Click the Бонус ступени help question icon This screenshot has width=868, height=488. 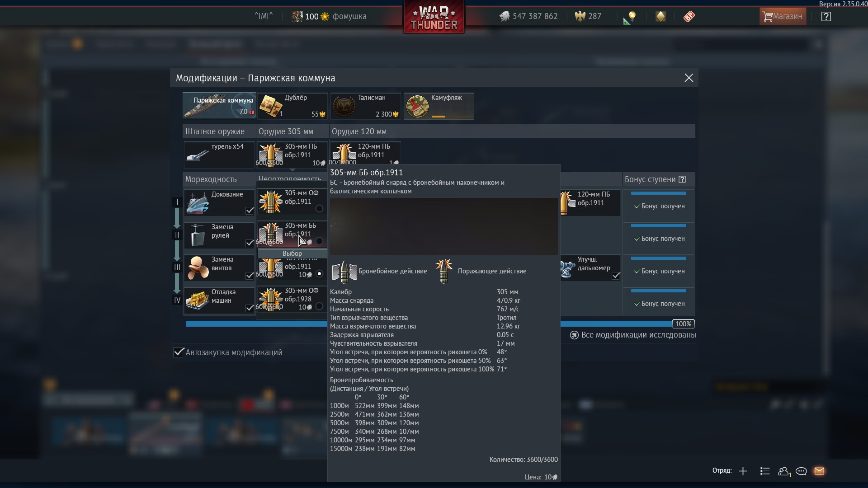coord(682,179)
